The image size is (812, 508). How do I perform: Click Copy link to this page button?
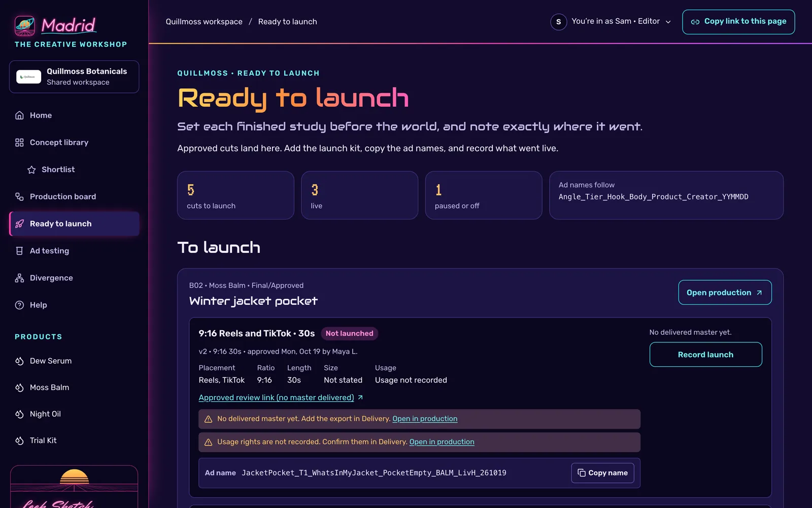pos(738,22)
